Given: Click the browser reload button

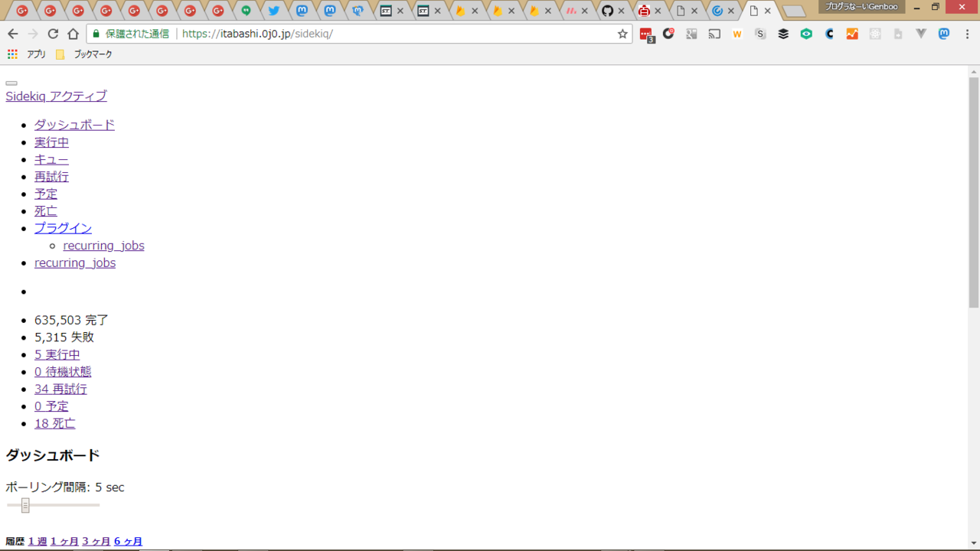Looking at the screenshot, I should (53, 34).
